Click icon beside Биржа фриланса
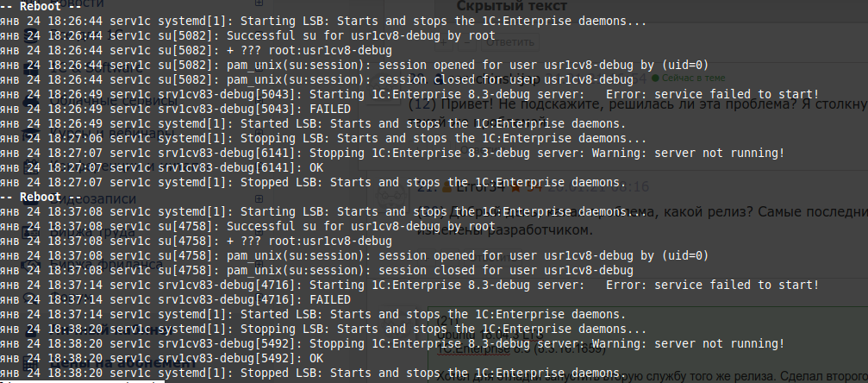The height and width of the screenshot is (383, 868). point(31,264)
